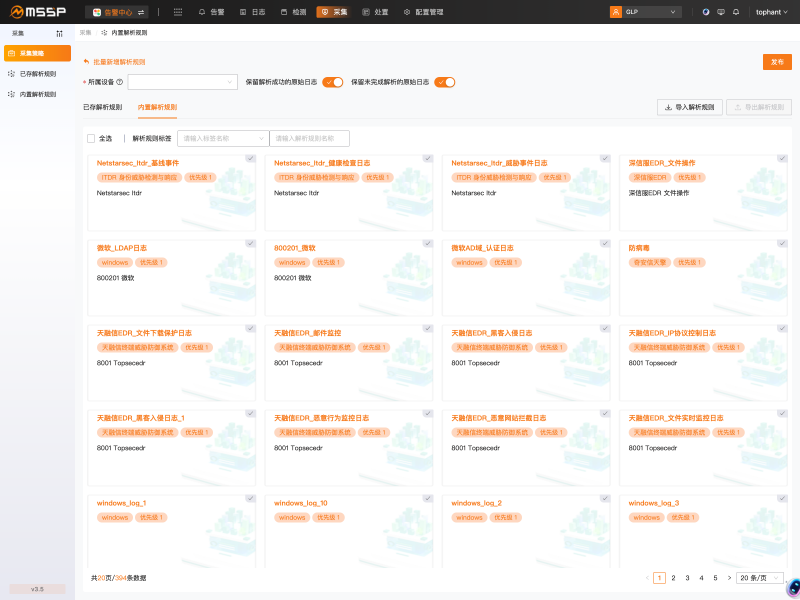Click the back arrow beside 批量新增解析规则
The width and height of the screenshot is (800, 600).
(x=86, y=61)
